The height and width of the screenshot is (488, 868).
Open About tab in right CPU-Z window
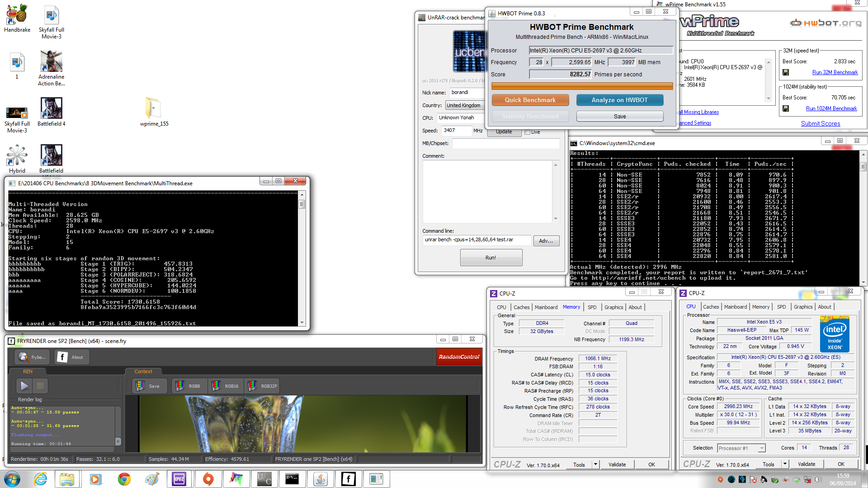click(825, 307)
